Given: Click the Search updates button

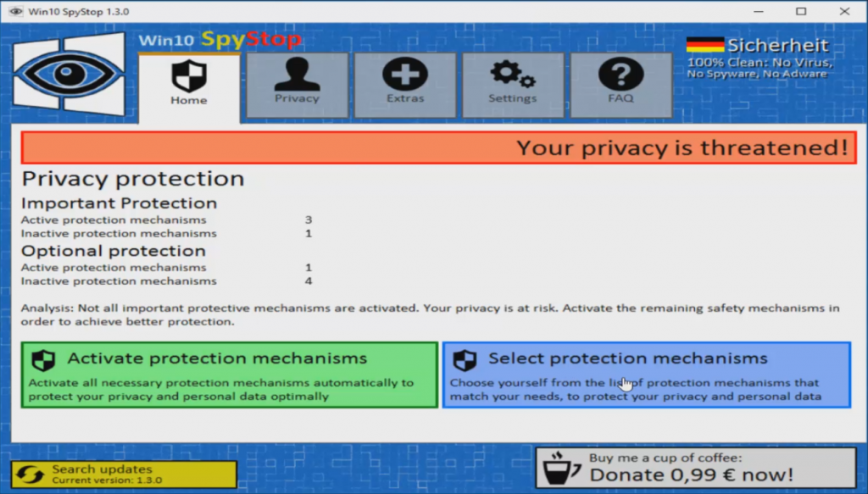Looking at the screenshot, I should click(124, 474).
